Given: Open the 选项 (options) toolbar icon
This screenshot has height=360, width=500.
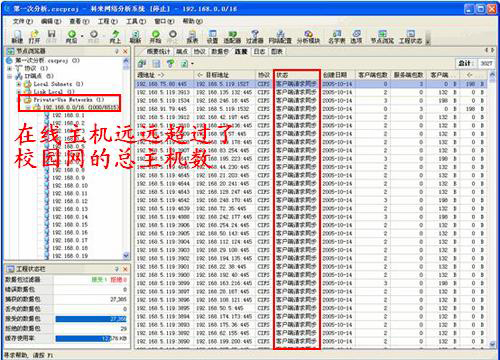Looking at the screenshot, I should click(x=356, y=37).
